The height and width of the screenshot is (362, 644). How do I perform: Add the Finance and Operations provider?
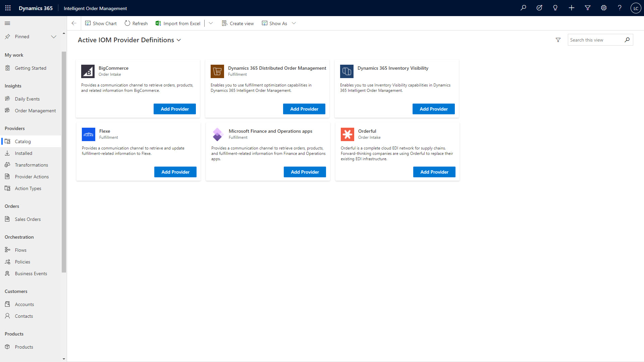tap(305, 172)
